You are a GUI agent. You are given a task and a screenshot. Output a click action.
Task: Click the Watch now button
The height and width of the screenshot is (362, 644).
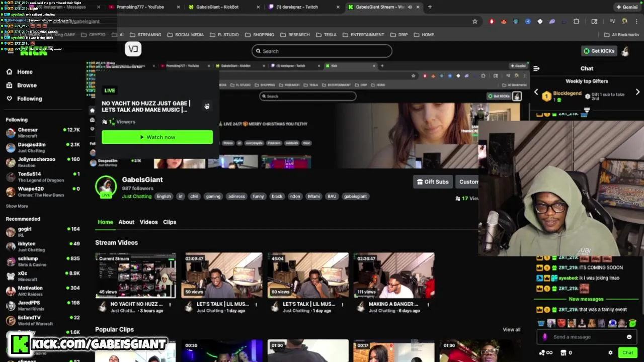pos(157,137)
